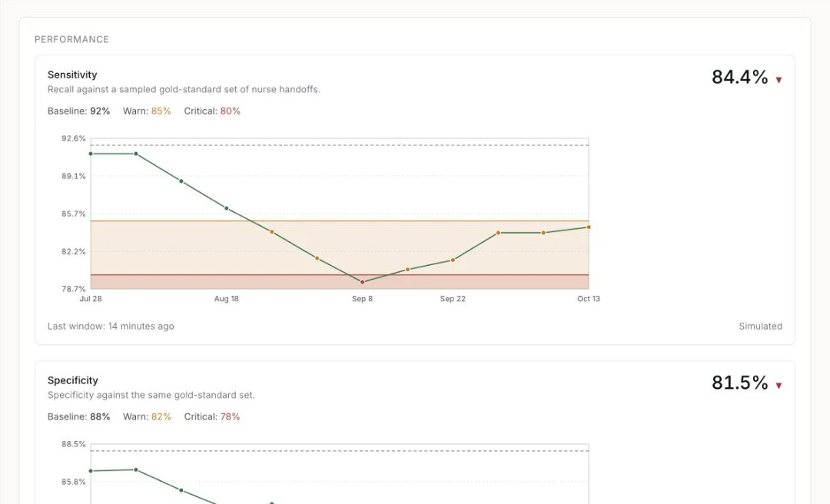Click the 'Sep 8' x-axis label

(x=362, y=299)
